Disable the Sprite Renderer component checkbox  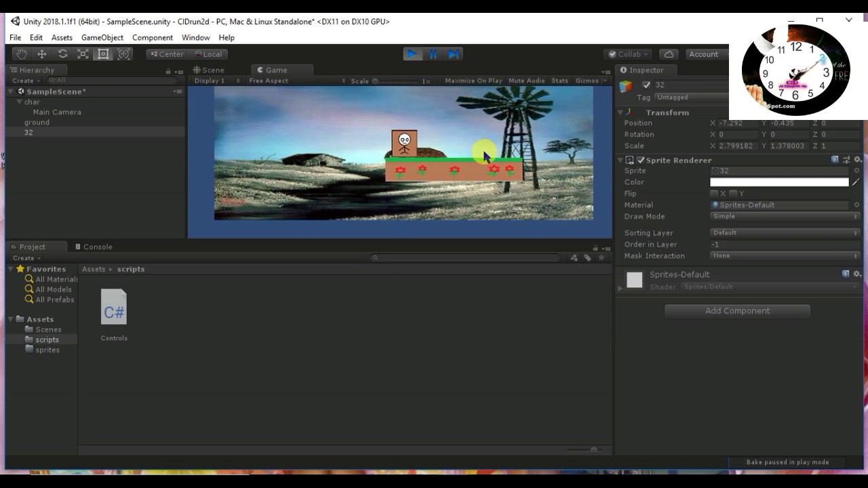tap(641, 160)
